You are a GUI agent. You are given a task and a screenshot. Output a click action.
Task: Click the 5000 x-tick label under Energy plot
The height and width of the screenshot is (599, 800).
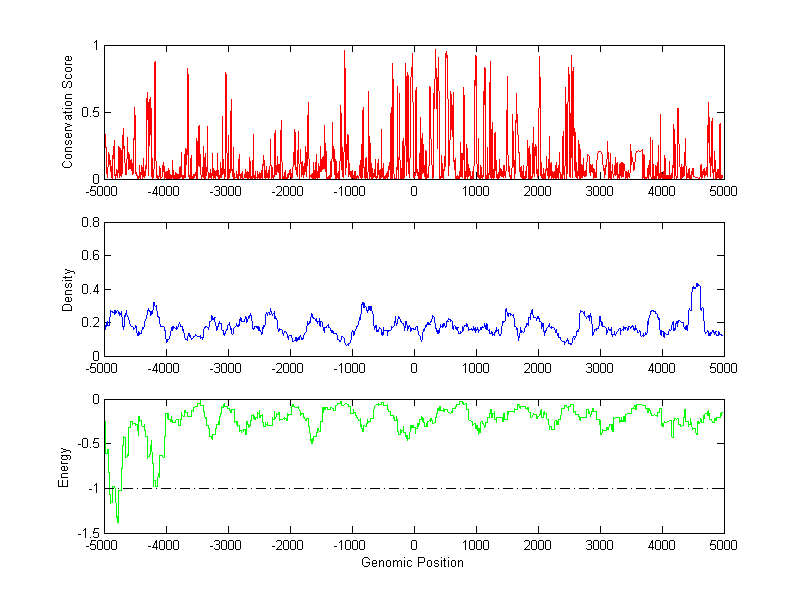pyautogui.click(x=723, y=546)
